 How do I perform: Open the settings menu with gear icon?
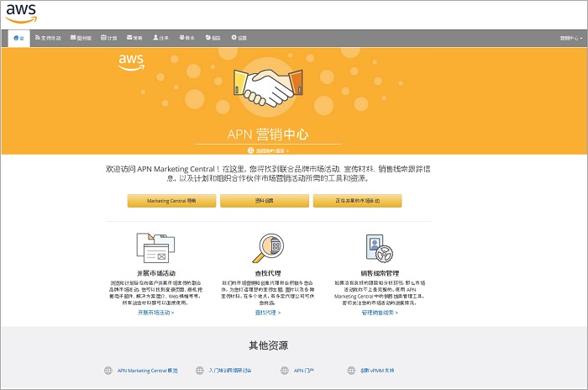[239, 38]
